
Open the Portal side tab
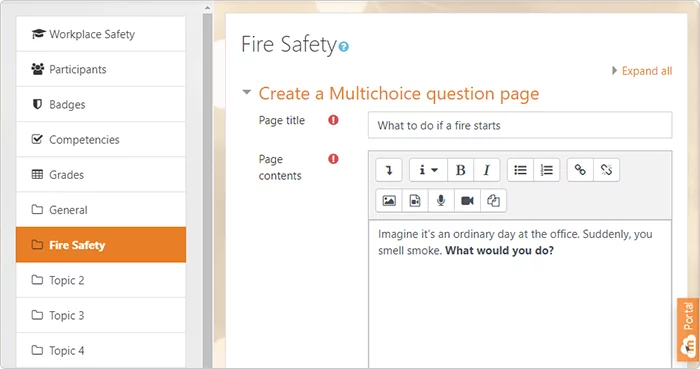pos(688,329)
